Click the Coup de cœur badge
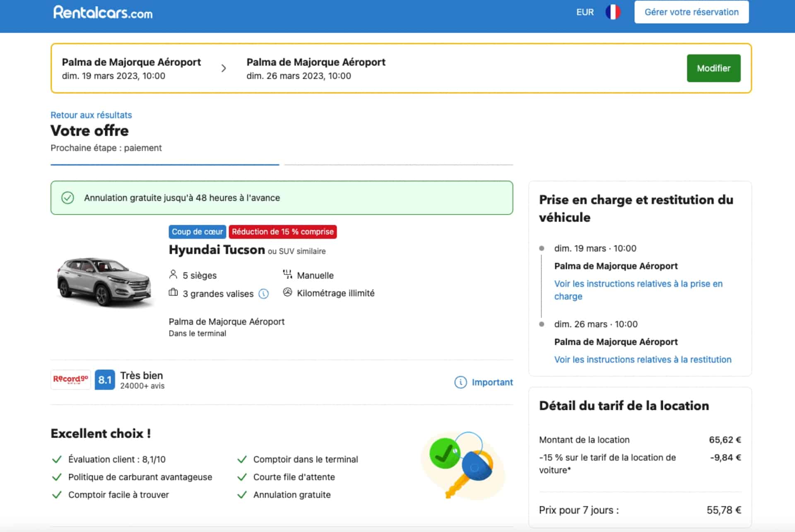Screen dimensions: 795x532 coord(197,232)
